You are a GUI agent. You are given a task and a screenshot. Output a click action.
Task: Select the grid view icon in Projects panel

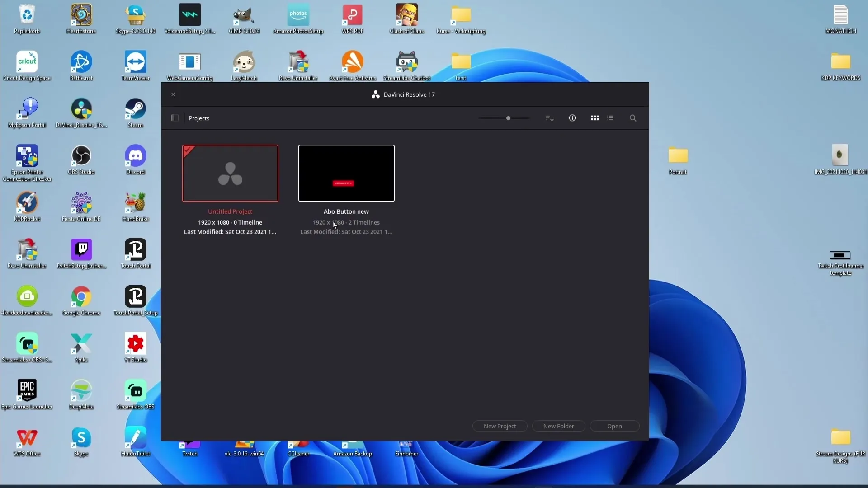pyautogui.click(x=595, y=118)
